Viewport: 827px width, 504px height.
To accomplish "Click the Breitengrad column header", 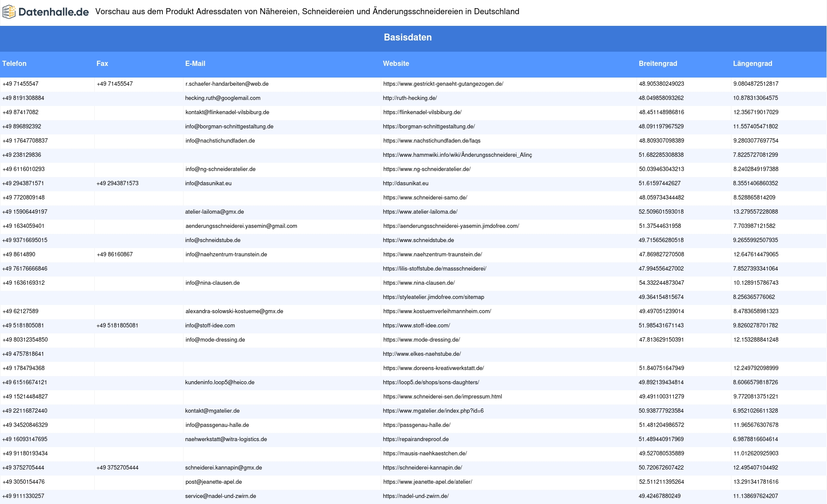I will (658, 63).
